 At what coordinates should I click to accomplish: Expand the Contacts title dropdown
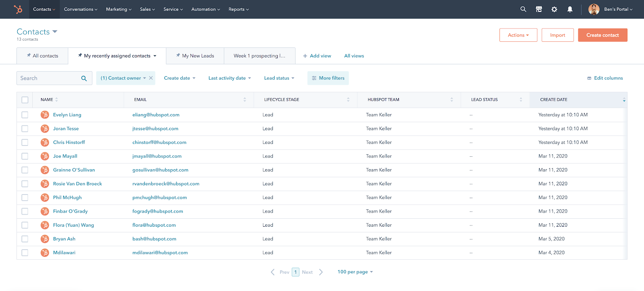coord(55,32)
